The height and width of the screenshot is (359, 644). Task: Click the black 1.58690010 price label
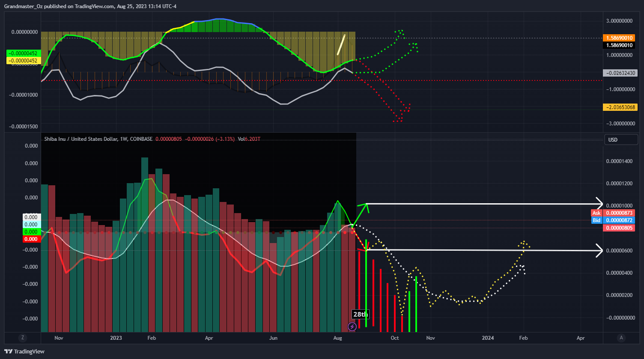(620, 45)
